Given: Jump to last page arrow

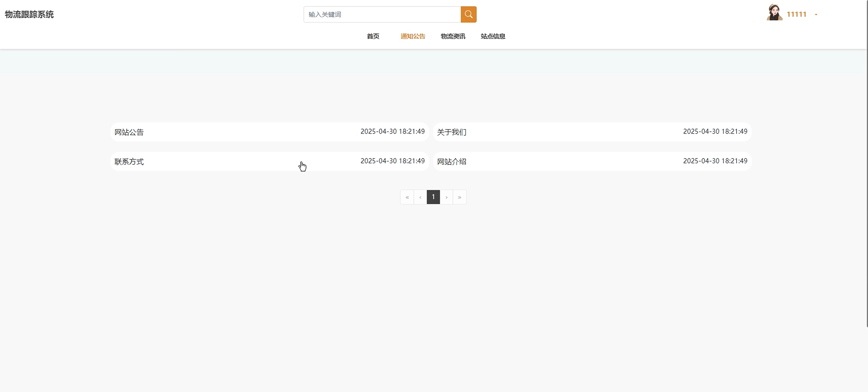Looking at the screenshot, I should tap(459, 197).
